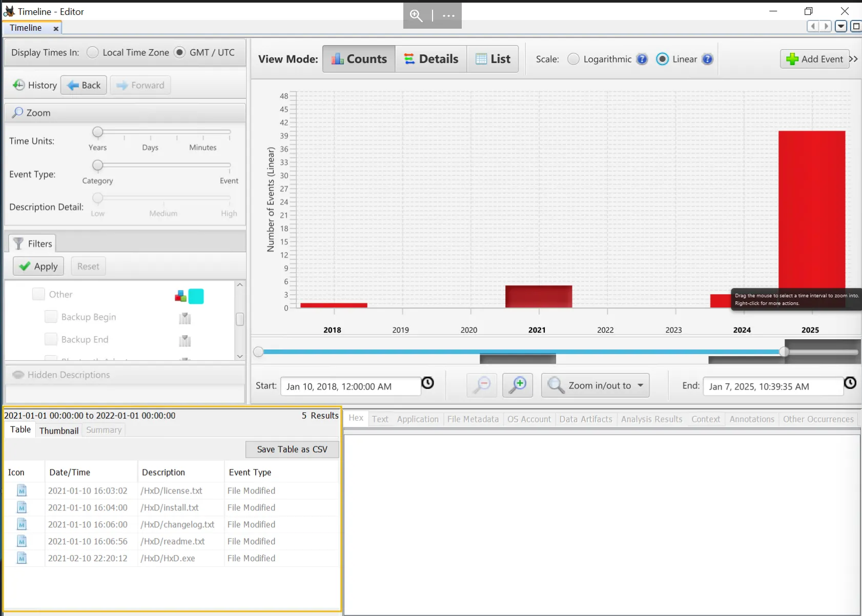
Task: Click Save Table as CSV button
Action: (x=292, y=449)
